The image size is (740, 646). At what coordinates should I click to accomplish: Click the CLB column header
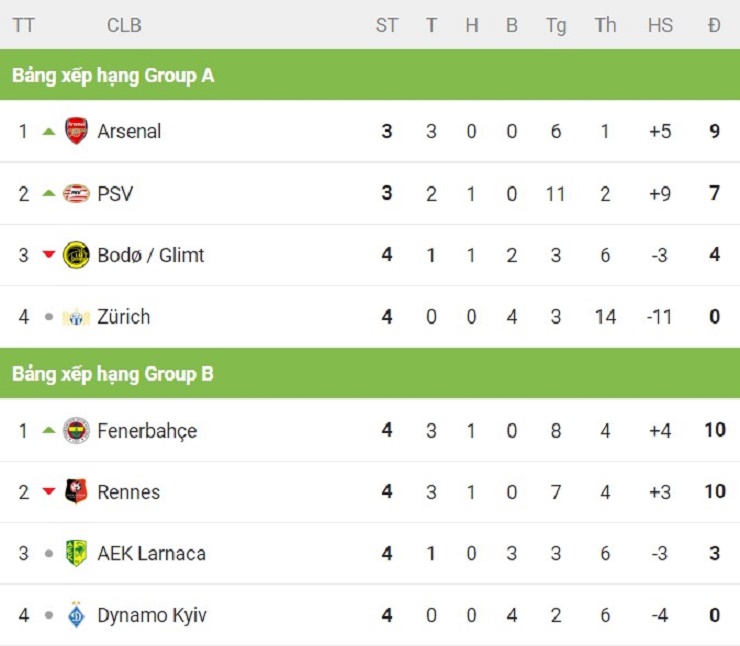pyautogui.click(x=124, y=26)
